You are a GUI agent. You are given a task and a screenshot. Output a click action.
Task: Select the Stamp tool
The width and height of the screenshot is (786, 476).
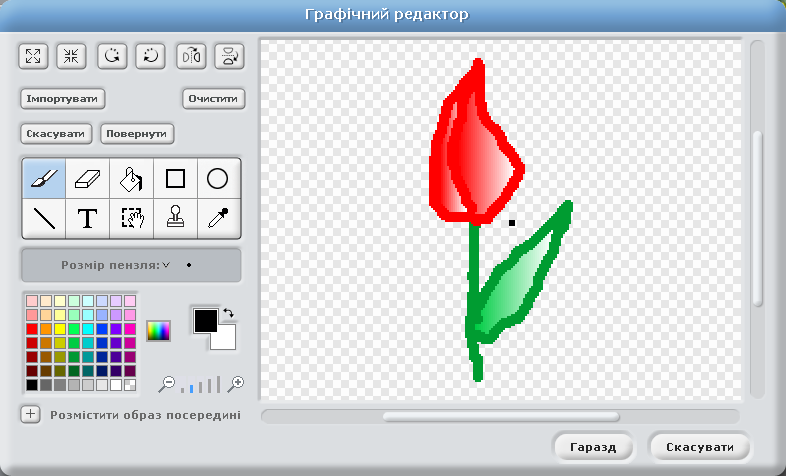point(175,218)
